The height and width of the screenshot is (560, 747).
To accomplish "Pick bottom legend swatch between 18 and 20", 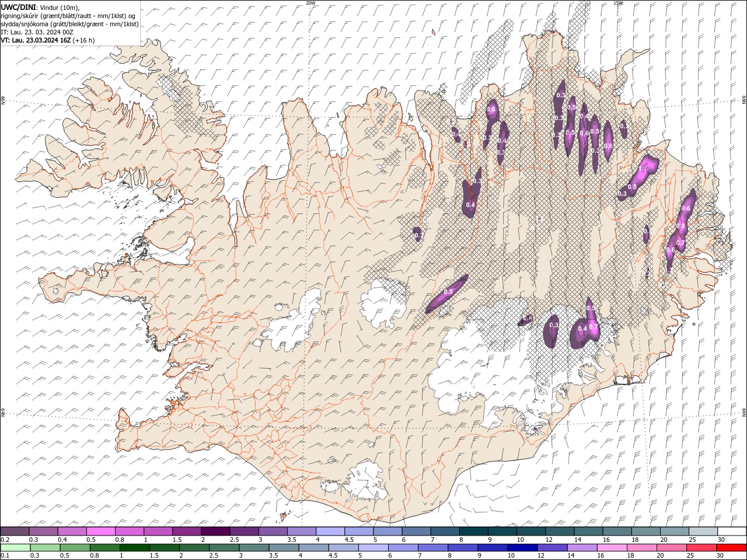I will tap(642, 548).
